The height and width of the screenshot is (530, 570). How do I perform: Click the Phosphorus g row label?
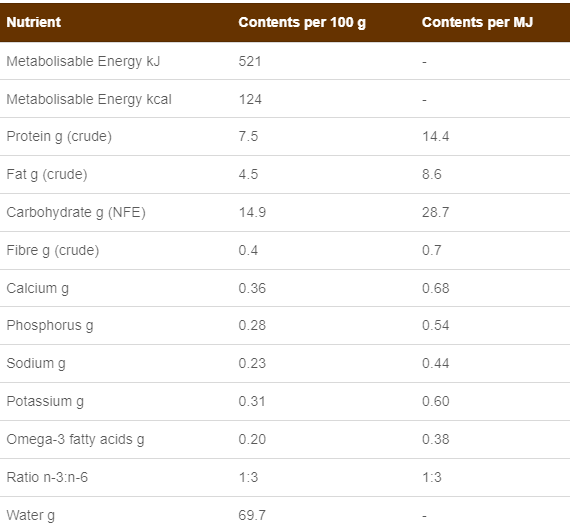[50, 325]
